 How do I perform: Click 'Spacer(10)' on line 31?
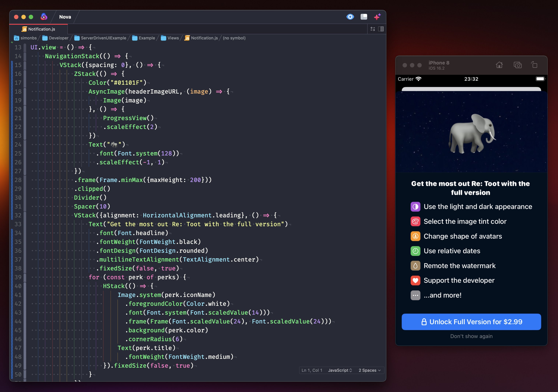click(x=92, y=206)
